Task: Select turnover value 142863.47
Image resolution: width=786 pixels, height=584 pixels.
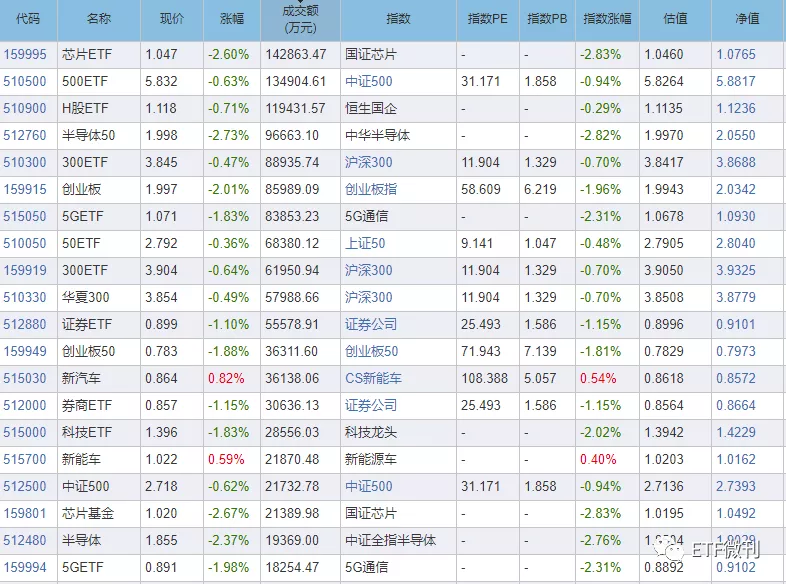Action: point(296,54)
